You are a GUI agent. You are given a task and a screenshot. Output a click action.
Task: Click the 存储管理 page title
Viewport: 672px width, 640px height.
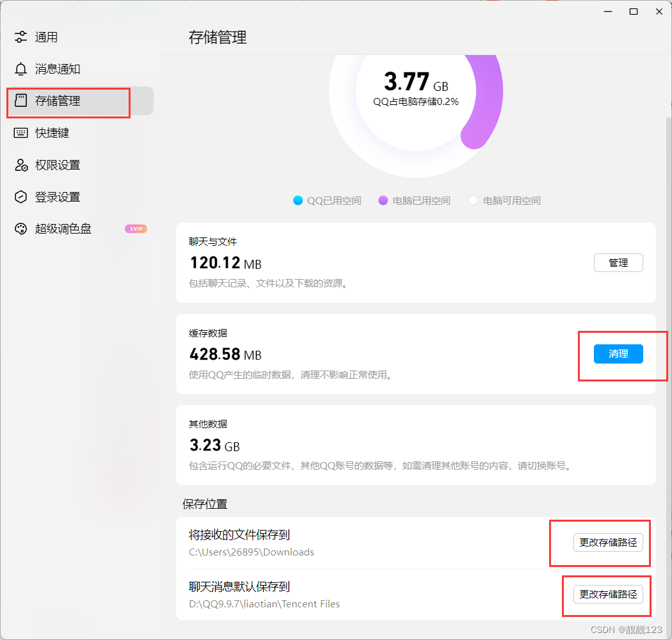[x=218, y=37]
